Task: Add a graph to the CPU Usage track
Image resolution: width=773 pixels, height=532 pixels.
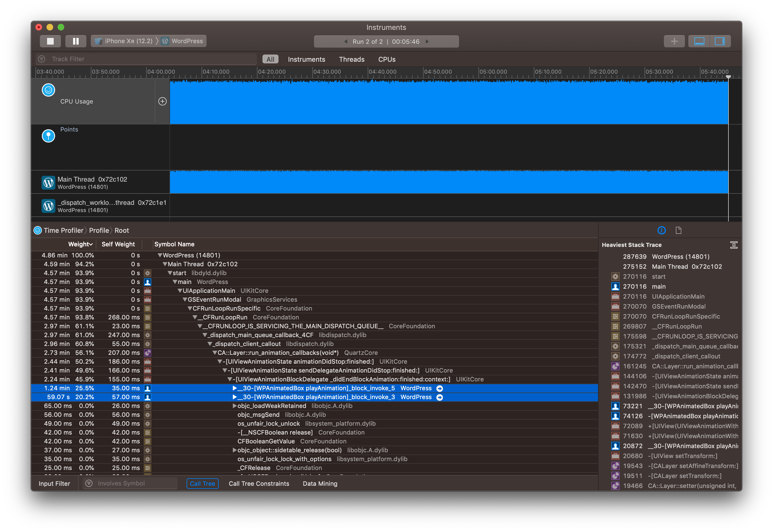Action: tap(162, 101)
